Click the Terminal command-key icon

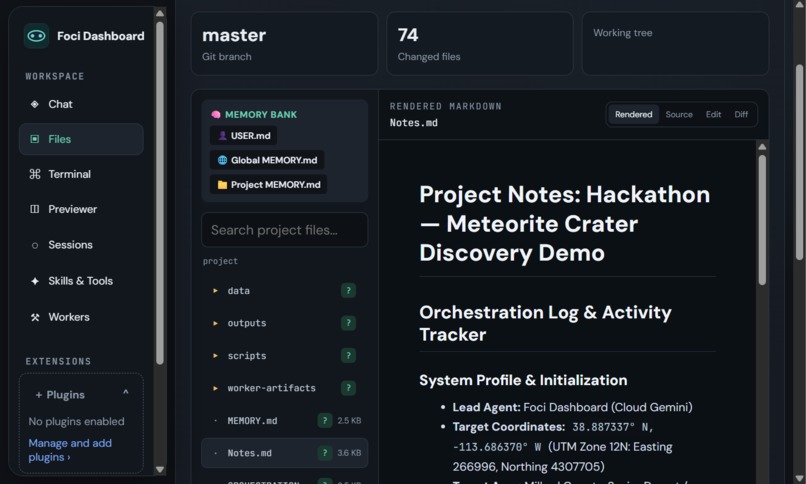click(34, 174)
